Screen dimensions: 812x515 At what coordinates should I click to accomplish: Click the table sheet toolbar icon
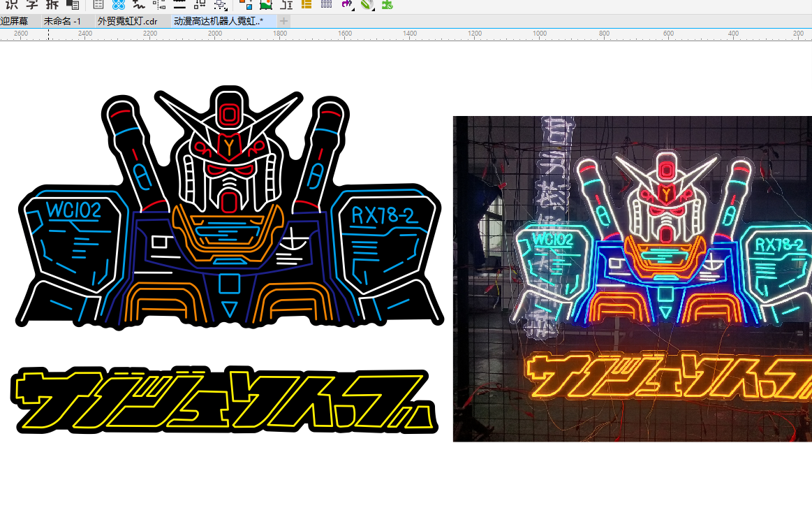tap(98, 5)
